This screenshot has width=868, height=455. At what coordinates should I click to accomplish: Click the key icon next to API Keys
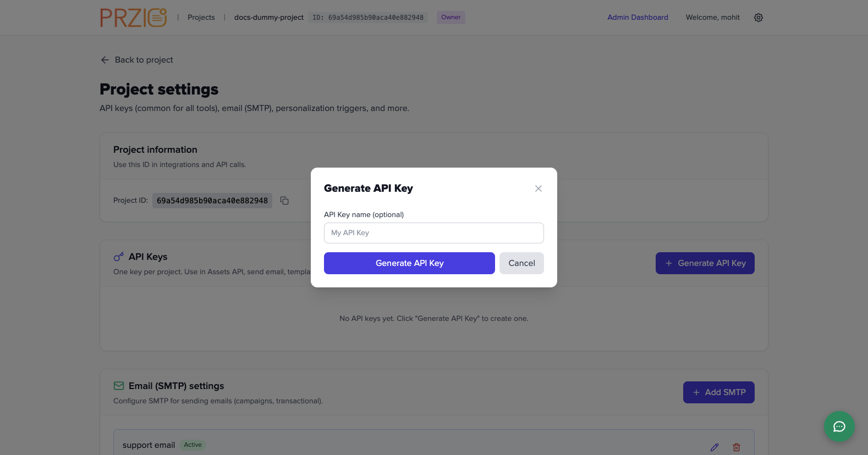[118, 256]
